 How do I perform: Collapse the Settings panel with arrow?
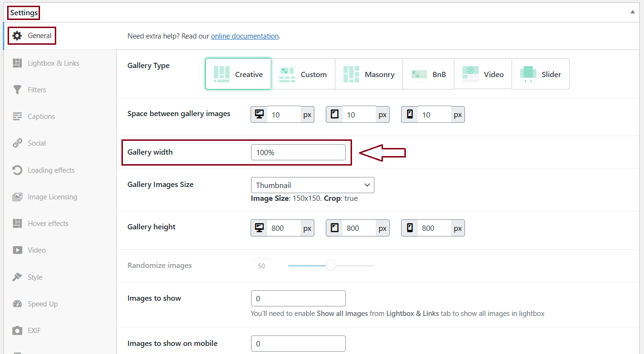click(633, 12)
